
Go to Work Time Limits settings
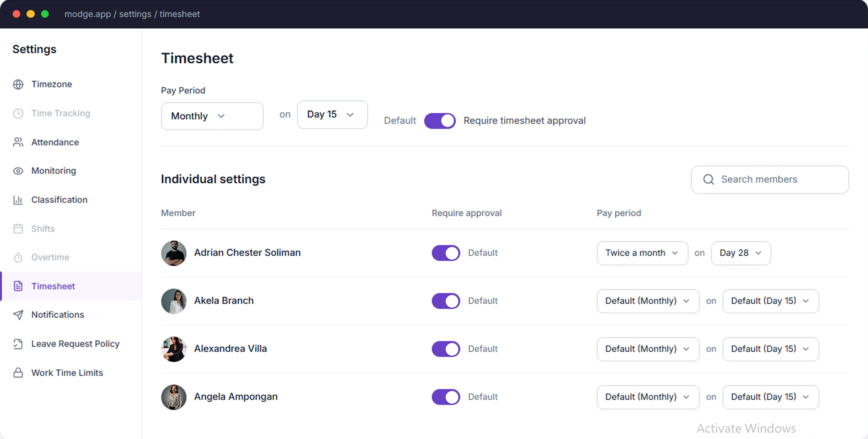coord(71,373)
